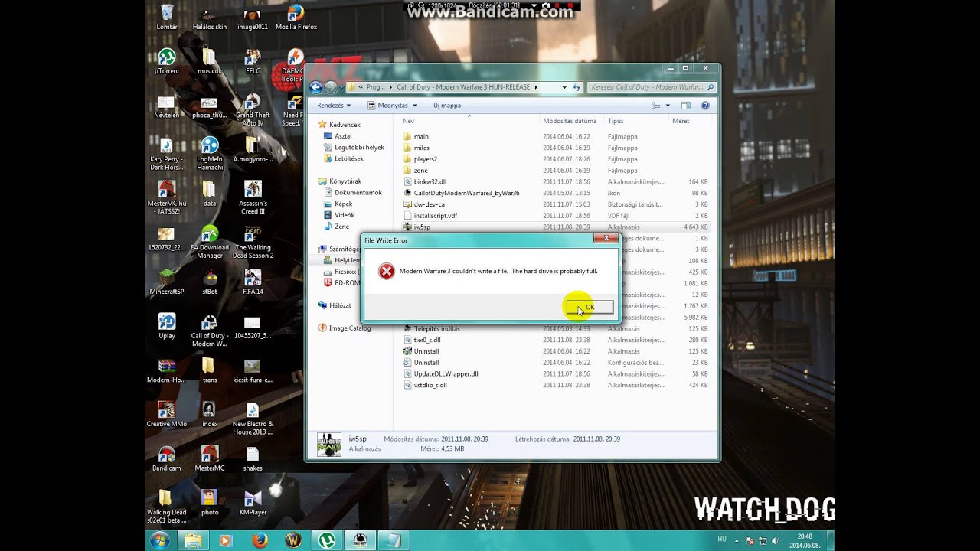Image resolution: width=980 pixels, height=551 pixels.
Task: Open the Megnyitás dropdown menu
Action: click(393, 105)
